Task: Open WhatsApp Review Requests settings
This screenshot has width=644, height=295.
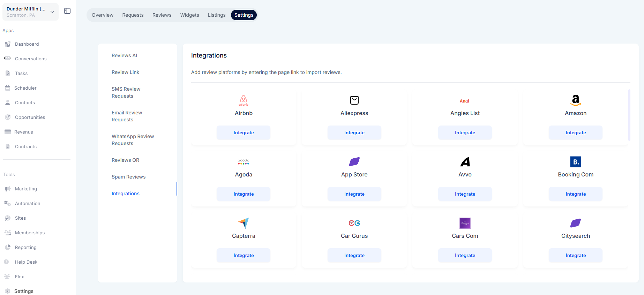Action: click(x=133, y=140)
